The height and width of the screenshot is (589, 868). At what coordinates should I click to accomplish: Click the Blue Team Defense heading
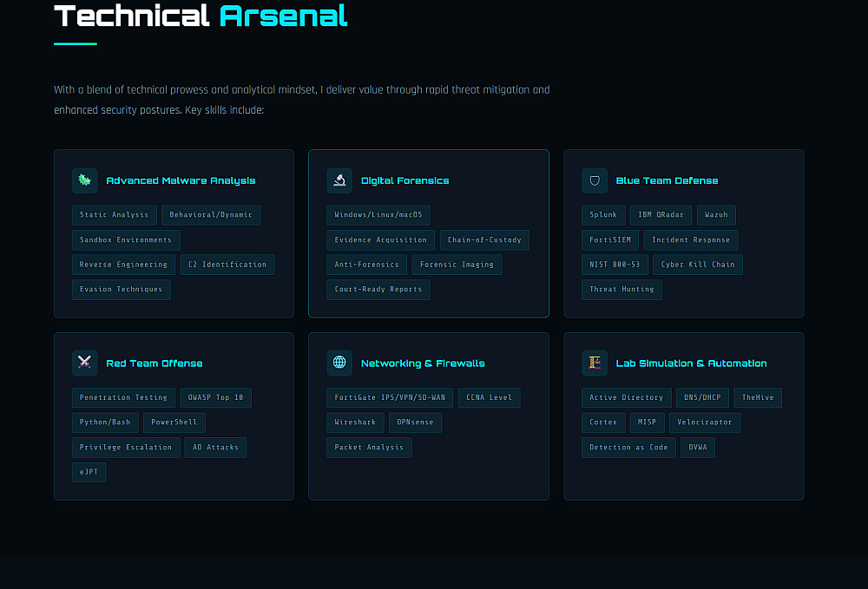667,180
